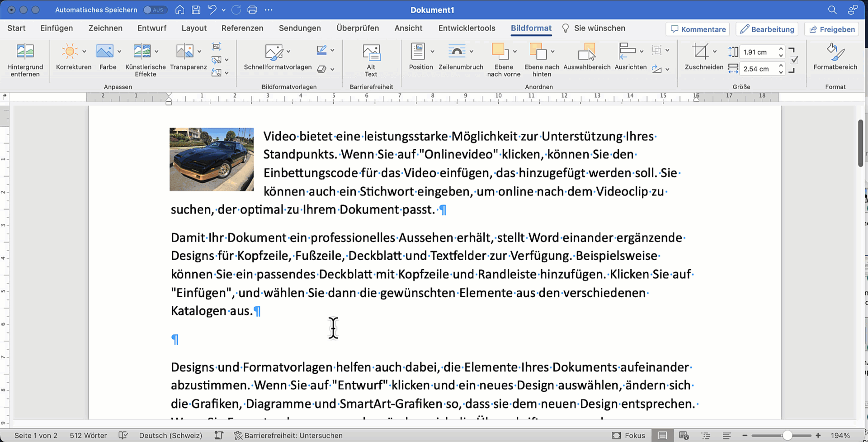Image resolution: width=868 pixels, height=442 pixels.
Task: Toggle the lock aspect ratio checkbox
Action: point(794,60)
